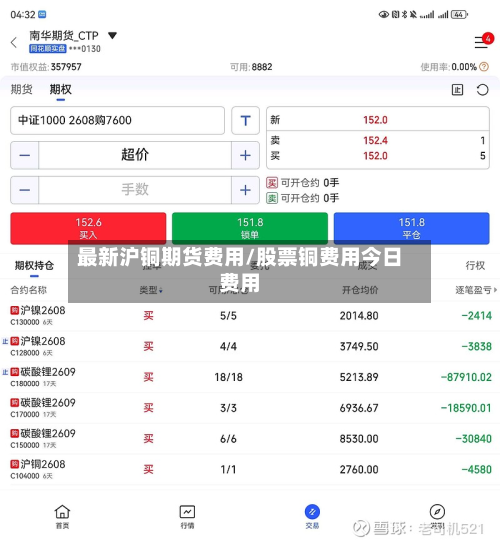Tap the eye-care icon in status bar
500x544 pixels.
383,15
